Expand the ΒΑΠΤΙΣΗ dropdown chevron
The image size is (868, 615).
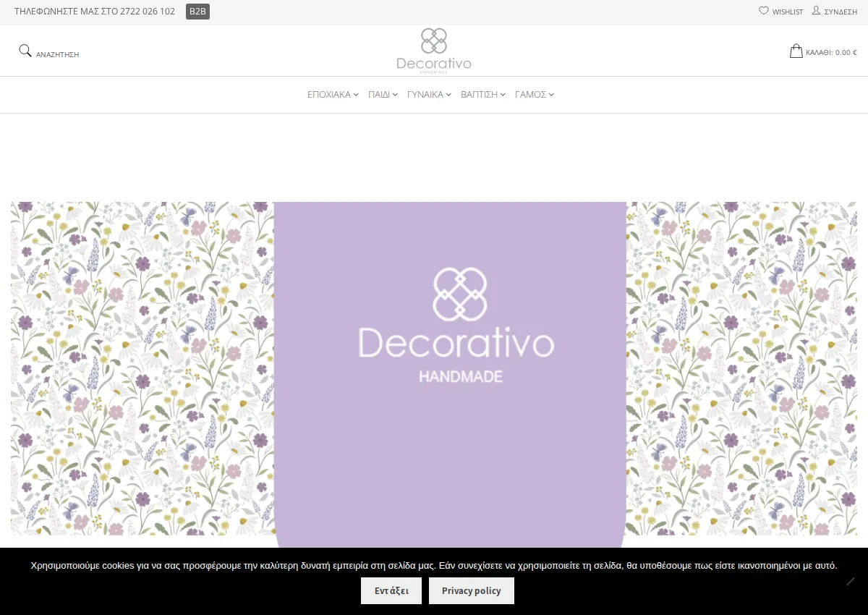pyautogui.click(x=503, y=95)
